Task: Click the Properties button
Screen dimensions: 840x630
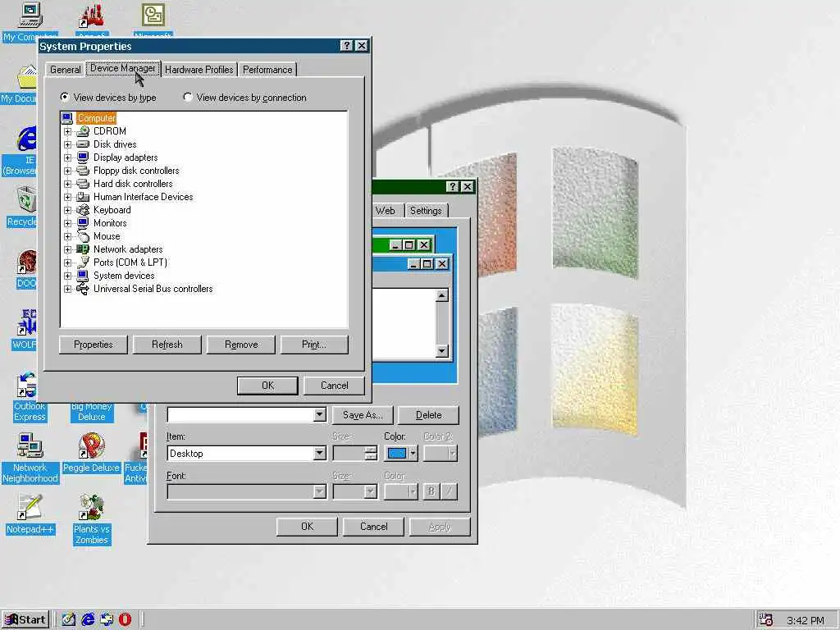Action: coord(94,345)
